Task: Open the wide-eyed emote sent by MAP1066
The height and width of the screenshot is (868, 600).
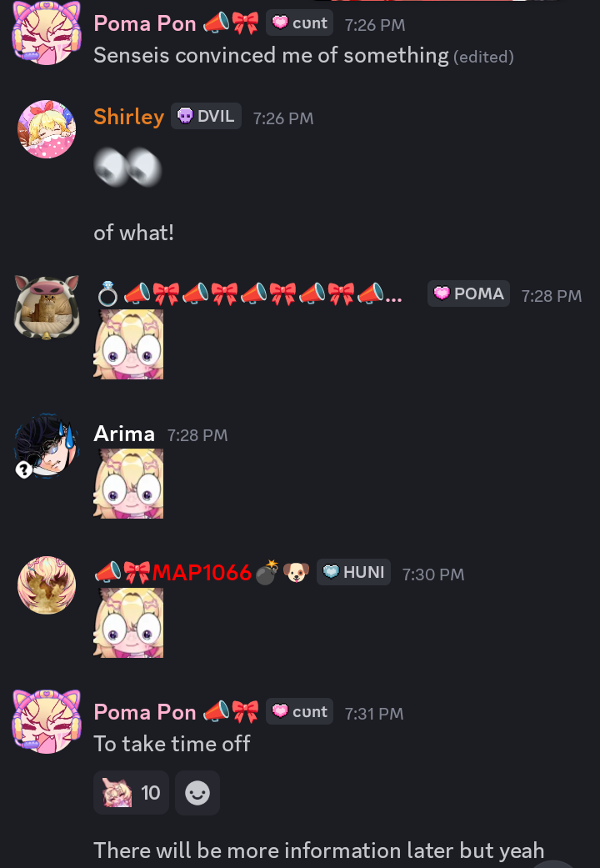Action: pos(128,623)
